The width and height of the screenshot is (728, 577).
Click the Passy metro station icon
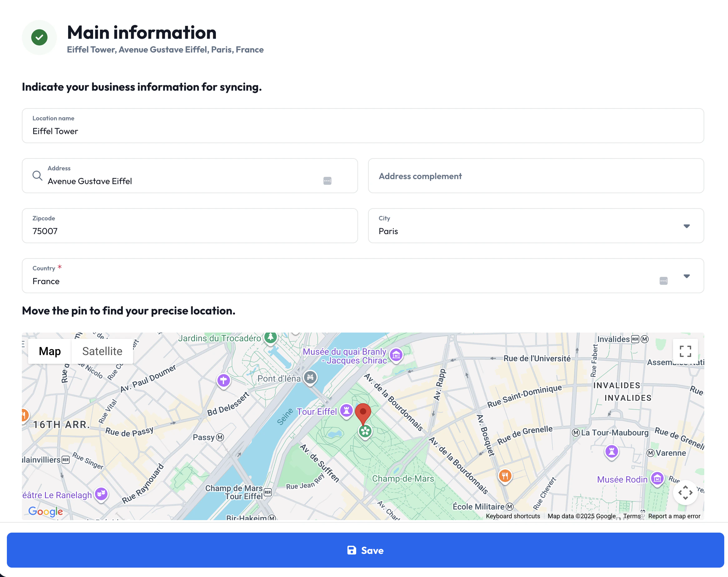(220, 437)
